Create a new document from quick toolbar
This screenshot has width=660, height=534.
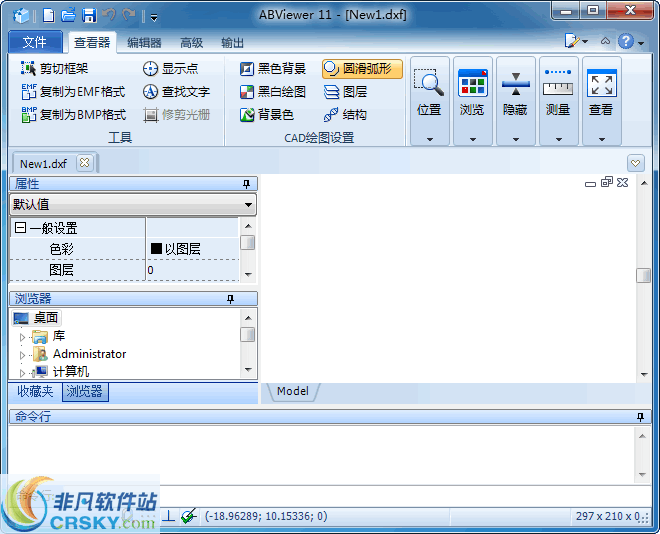coord(49,16)
